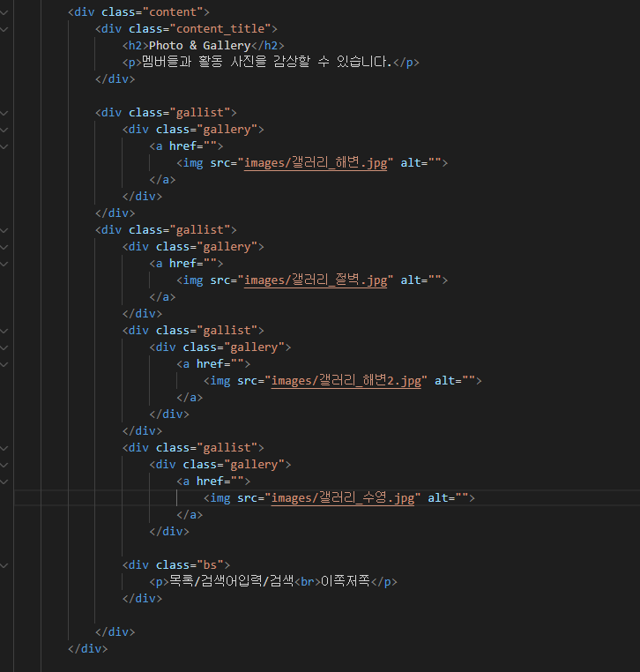Click the img tag name on 갤러리_해변.jpg line
The width and height of the screenshot is (640, 672).
193,163
